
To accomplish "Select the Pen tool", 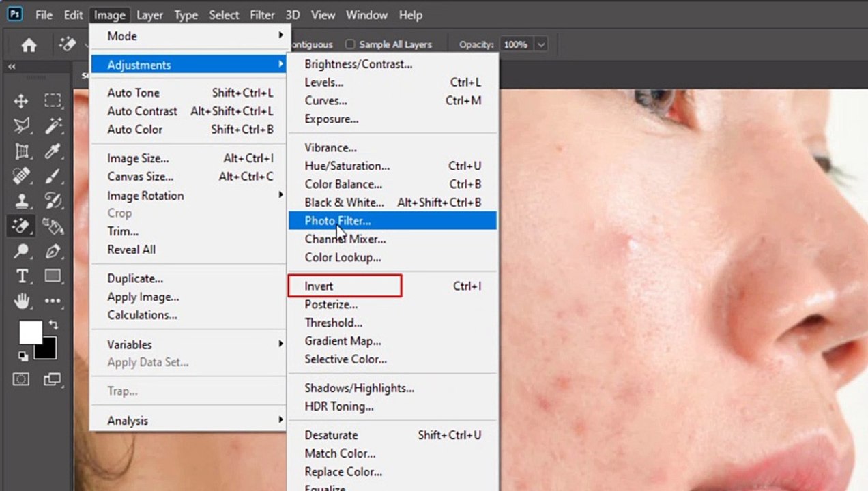I will (x=53, y=251).
